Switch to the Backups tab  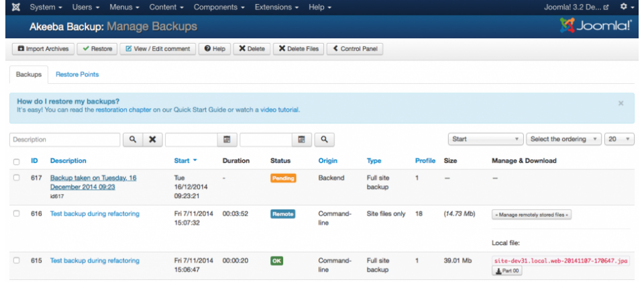[x=29, y=75]
